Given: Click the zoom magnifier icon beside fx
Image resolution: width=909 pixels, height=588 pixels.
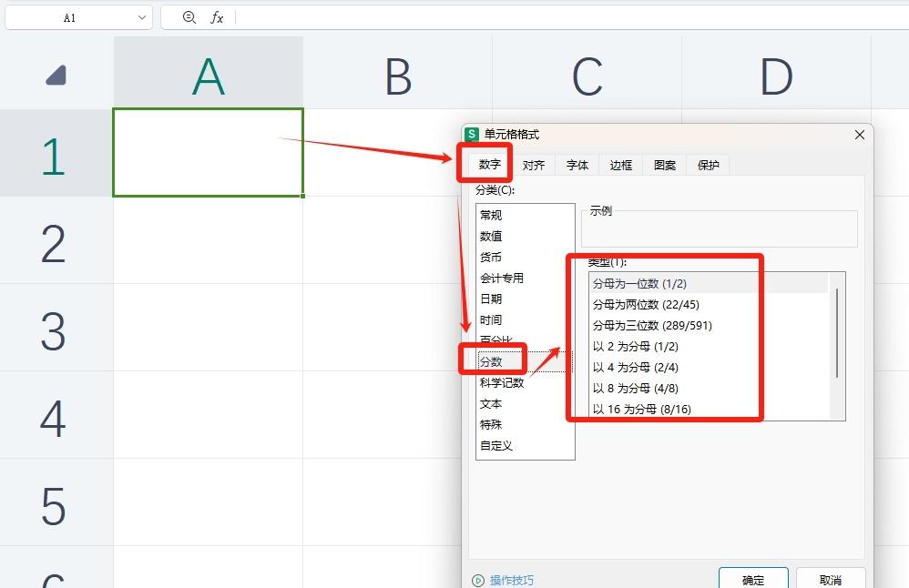Looking at the screenshot, I should [x=189, y=17].
